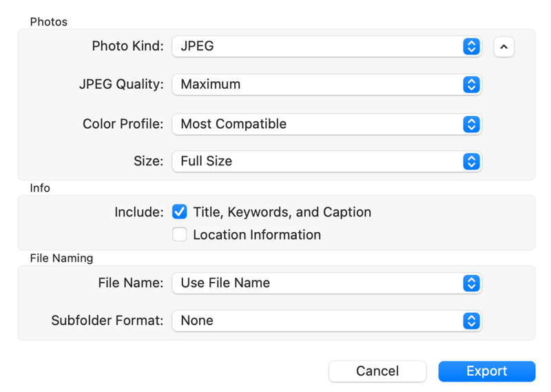The image size is (551, 392).
Task: Enable the Location Information checkbox
Action: click(180, 235)
